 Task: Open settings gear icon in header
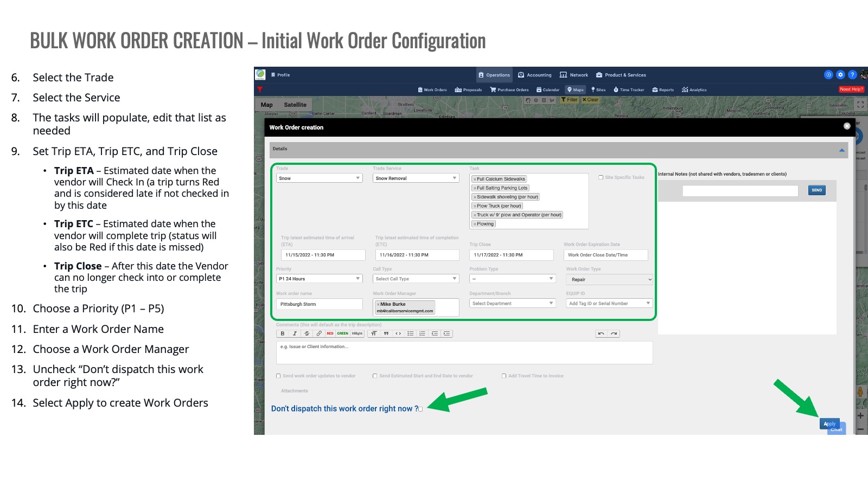pyautogui.click(x=840, y=75)
